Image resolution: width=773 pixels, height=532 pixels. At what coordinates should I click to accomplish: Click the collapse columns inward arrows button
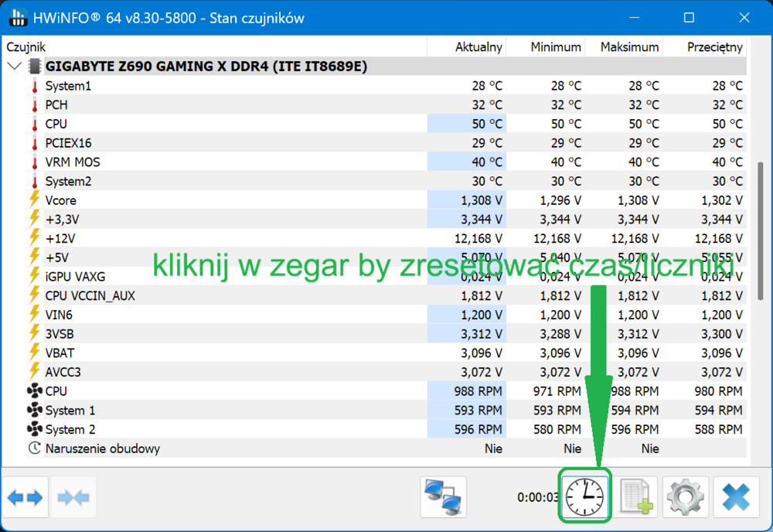73,496
